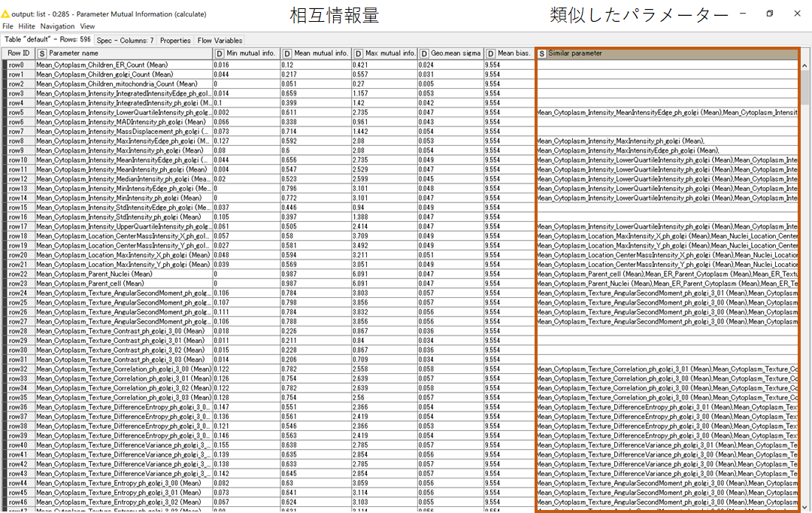Click the 3.492 max mutual info value in row19

click(x=385, y=246)
